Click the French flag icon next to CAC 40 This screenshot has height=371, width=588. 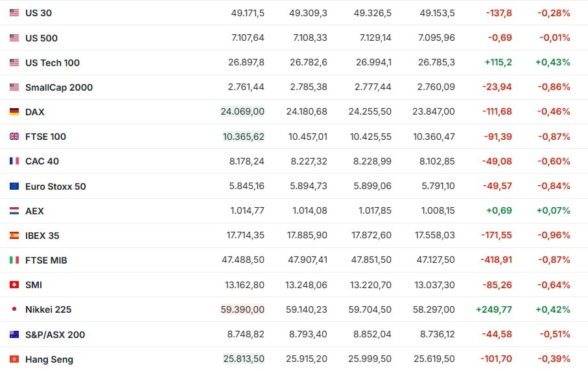[x=14, y=161]
